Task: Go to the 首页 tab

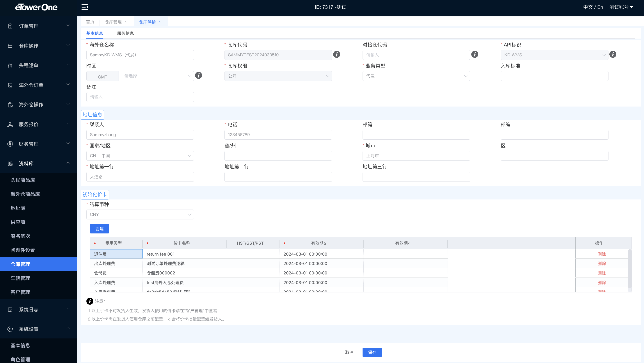Action: [x=90, y=22]
